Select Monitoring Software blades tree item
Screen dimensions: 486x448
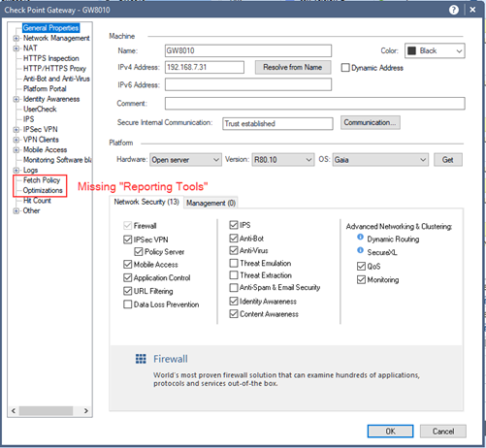[x=57, y=160]
